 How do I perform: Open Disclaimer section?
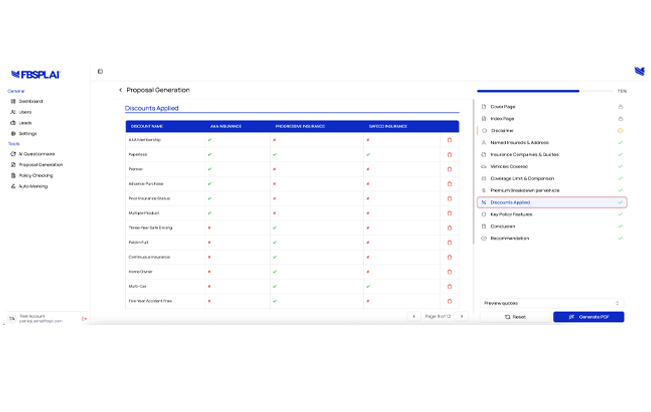(x=552, y=131)
